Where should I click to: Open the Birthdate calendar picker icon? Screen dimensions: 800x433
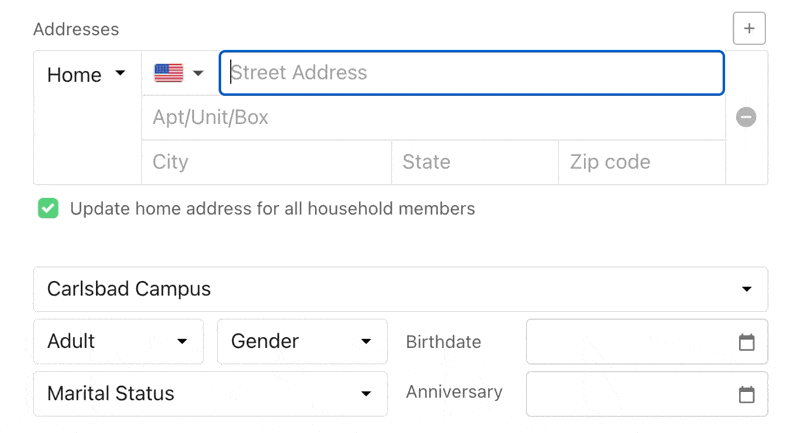click(x=746, y=342)
